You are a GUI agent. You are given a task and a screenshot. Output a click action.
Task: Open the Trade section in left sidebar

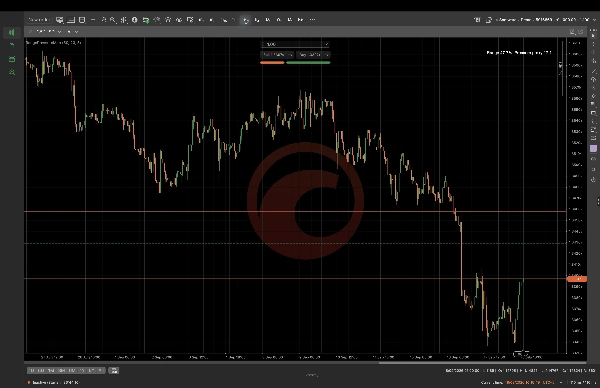pos(12,33)
